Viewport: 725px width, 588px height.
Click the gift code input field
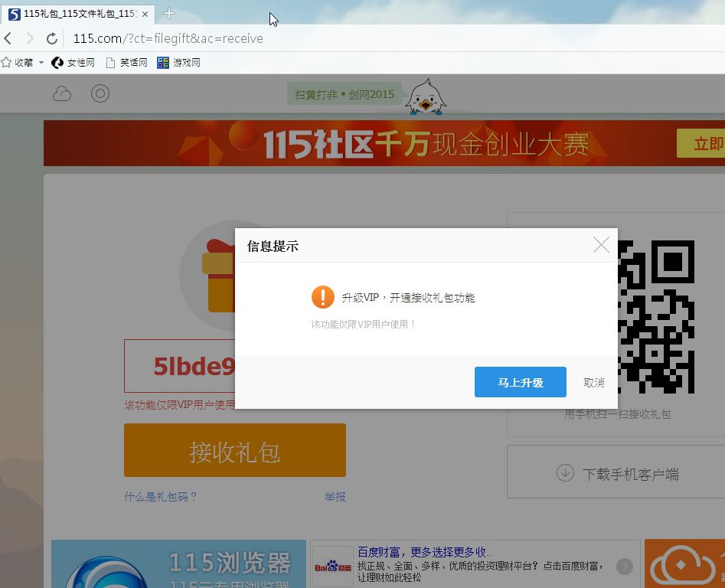(x=179, y=366)
